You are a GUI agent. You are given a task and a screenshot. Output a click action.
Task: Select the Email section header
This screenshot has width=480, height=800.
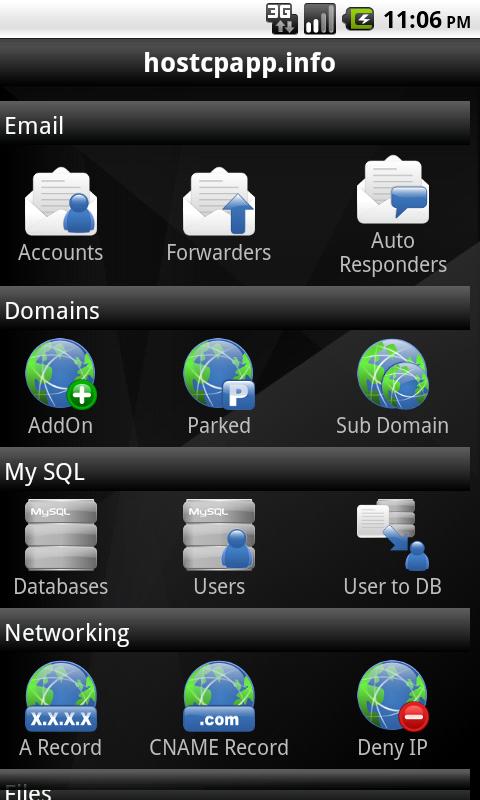235,123
